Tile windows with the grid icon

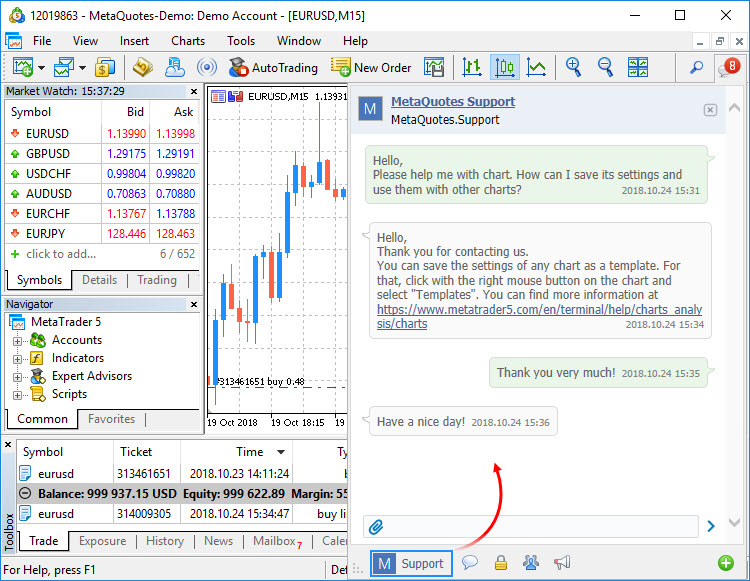click(x=638, y=67)
